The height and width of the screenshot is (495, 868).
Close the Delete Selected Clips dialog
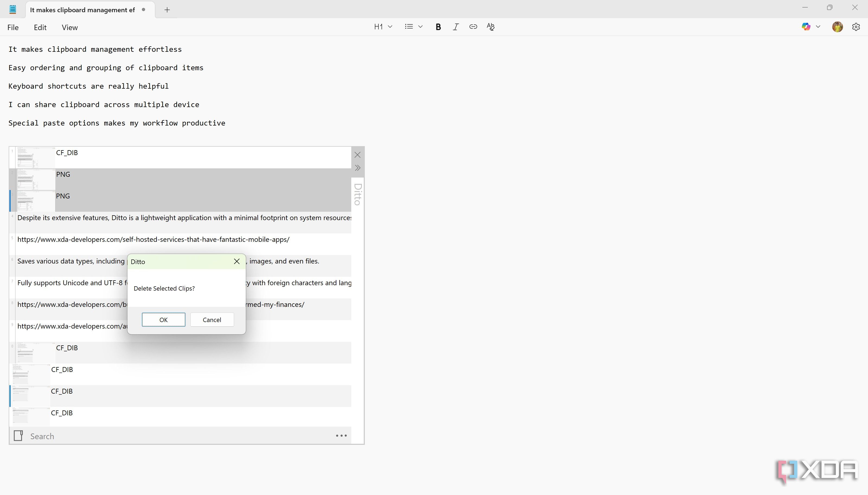tap(237, 261)
